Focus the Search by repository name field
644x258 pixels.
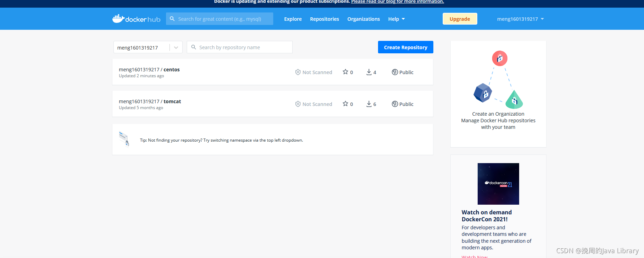point(240,47)
